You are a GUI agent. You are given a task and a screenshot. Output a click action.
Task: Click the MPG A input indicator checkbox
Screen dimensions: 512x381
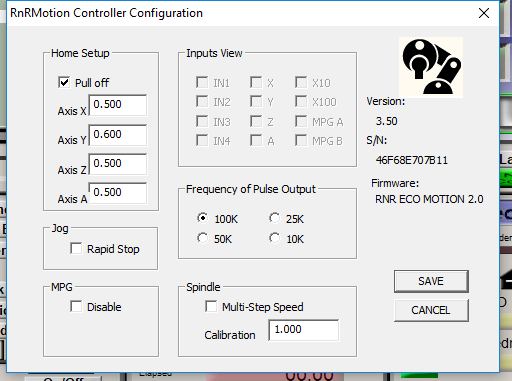(301, 121)
